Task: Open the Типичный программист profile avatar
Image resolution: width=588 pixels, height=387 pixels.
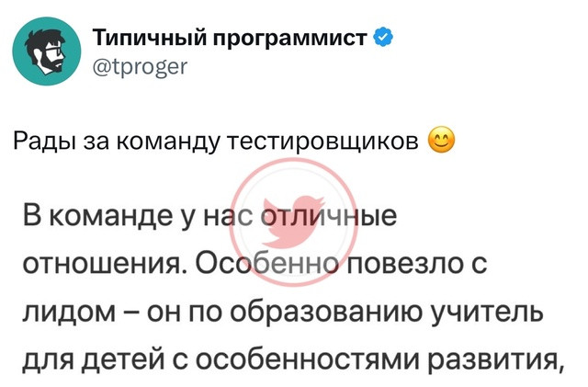Action: coord(47,51)
